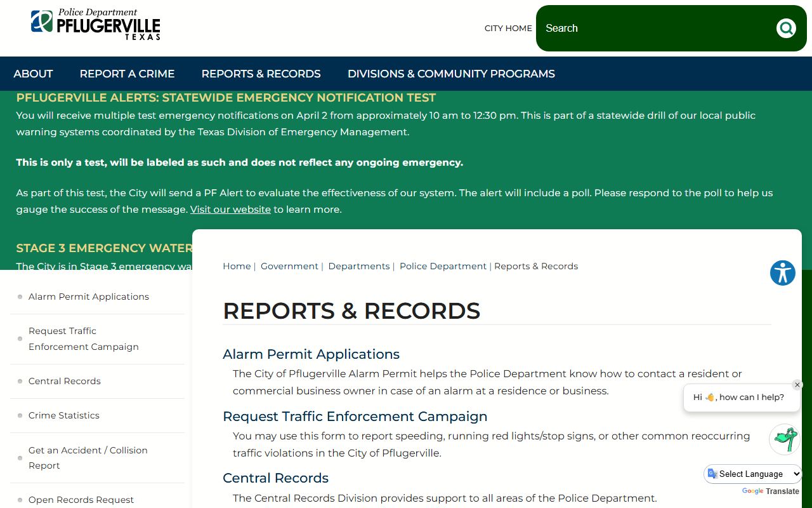Viewport: 812px width, 508px height.
Task: Click the Pflugerville Police Department logo
Action: (x=95, y=25)
